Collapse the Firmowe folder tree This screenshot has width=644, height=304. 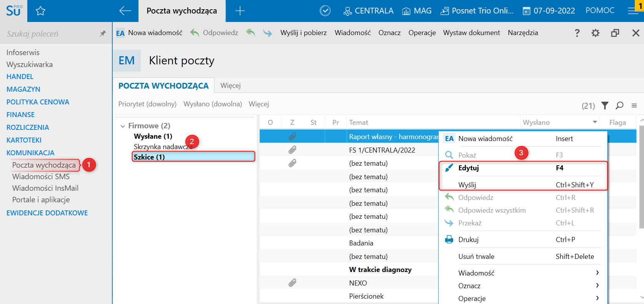point(123,126)
